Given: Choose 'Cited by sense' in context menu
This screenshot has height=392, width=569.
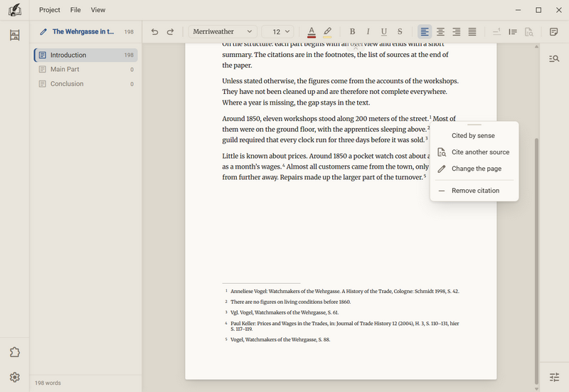Looking at the screenshot, I should tap(474, 135).
